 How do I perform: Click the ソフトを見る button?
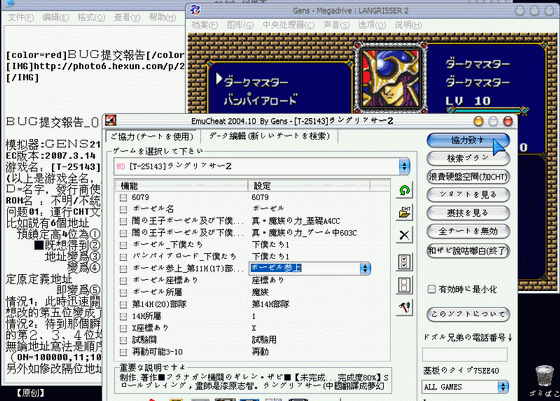468,195
